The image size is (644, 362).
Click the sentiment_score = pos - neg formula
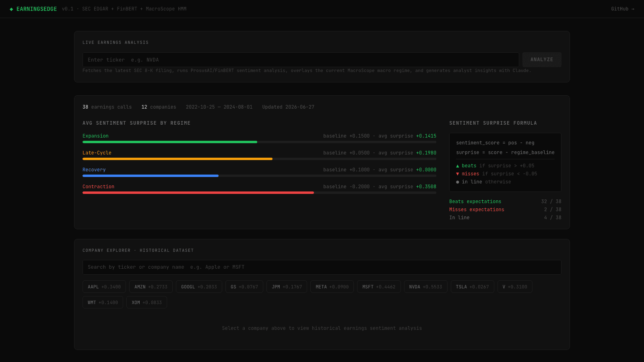(x=495, y=143)
